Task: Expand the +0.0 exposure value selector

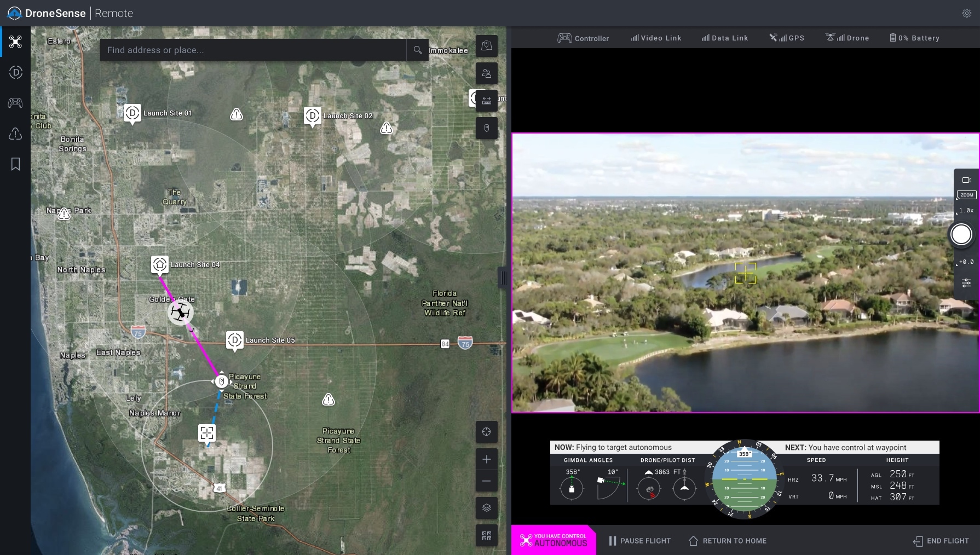Action: coord(966,262)
